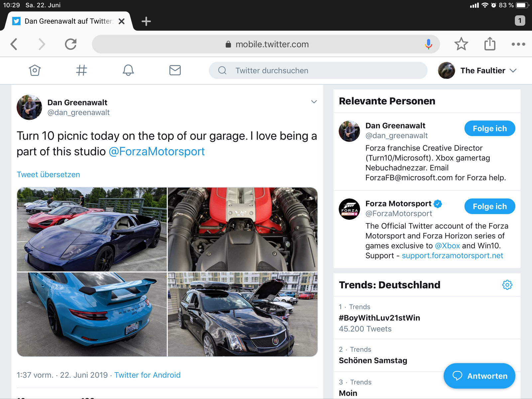Open the blue Lamborghini photo
This screenshot has height=399, width=532.
point(92,229)
